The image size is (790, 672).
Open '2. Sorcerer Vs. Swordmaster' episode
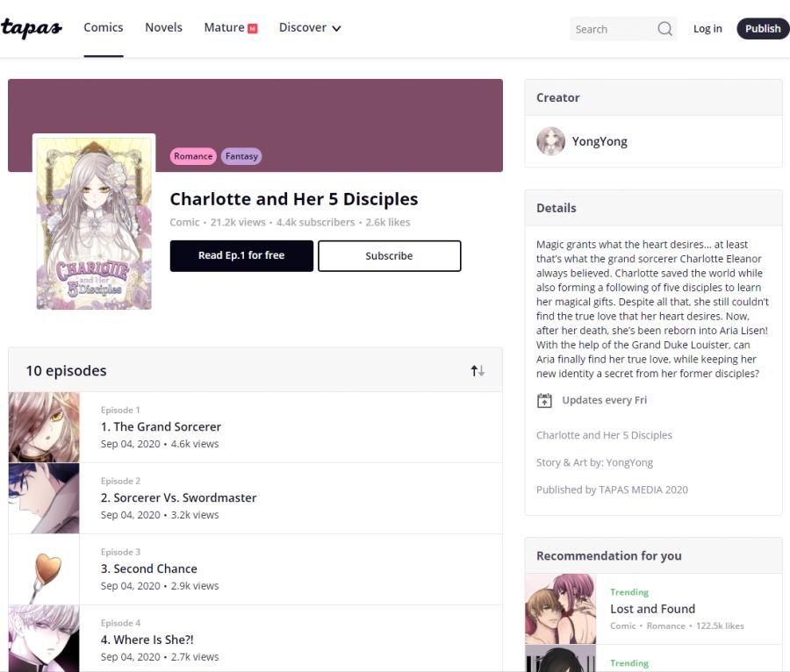pyautogui.click(x=178, y=497)
